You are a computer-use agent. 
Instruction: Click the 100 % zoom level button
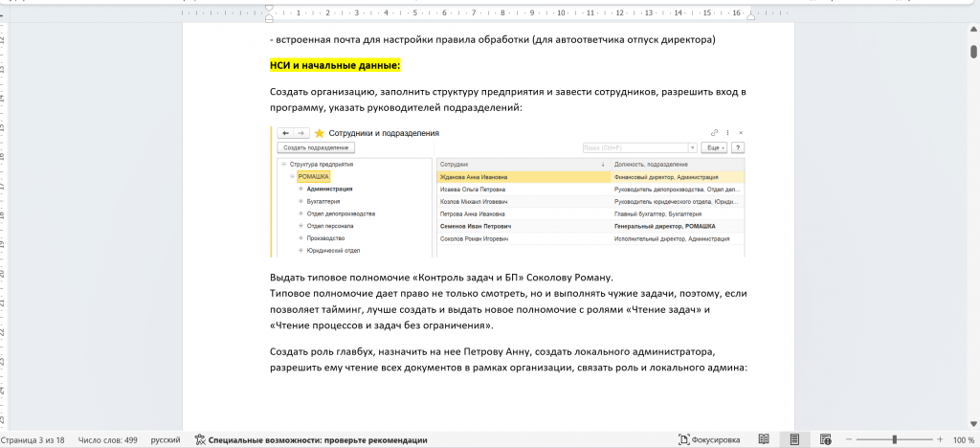pos(963,440)
